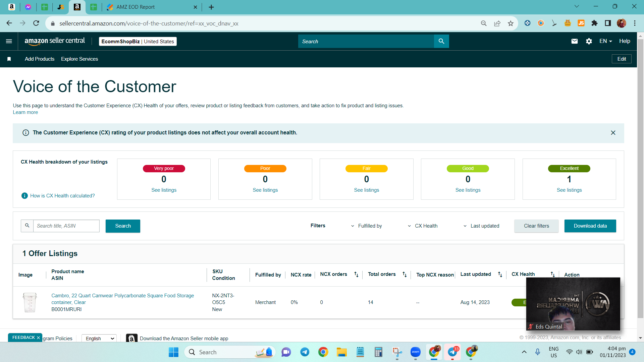This screenshot has width=644, height=362.
Task: Show hidden system tray icons
Action: pos(524,352)
